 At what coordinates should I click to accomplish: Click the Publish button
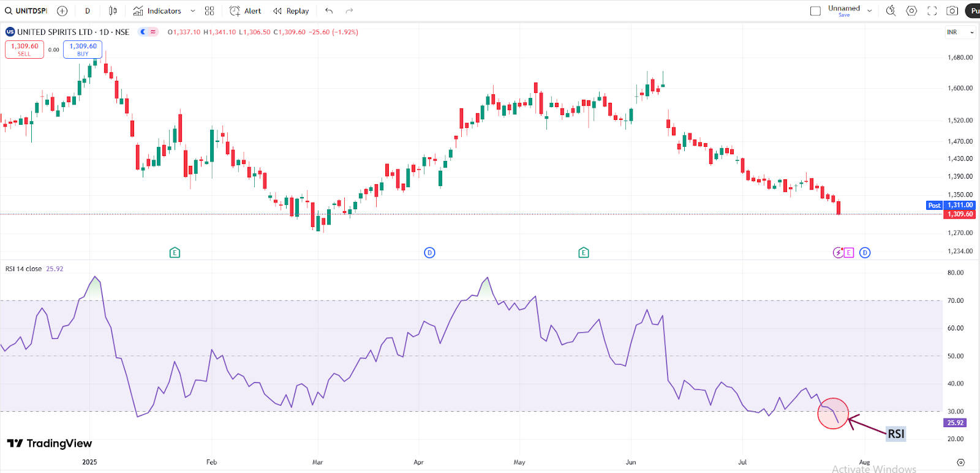973,11
